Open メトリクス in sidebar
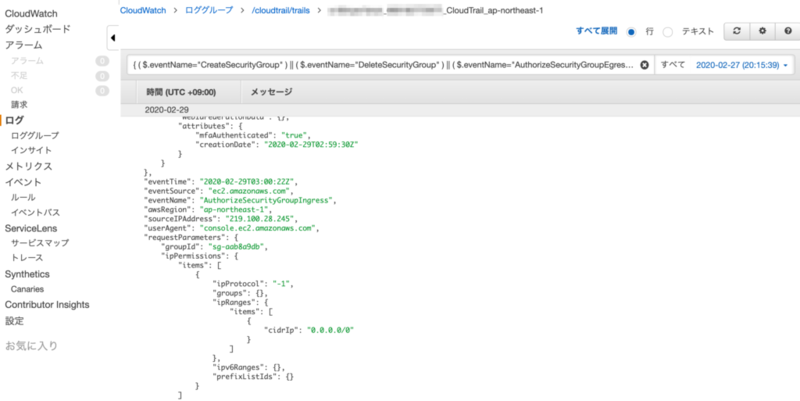This screenshot has width=800, height=401. point(29,166)
